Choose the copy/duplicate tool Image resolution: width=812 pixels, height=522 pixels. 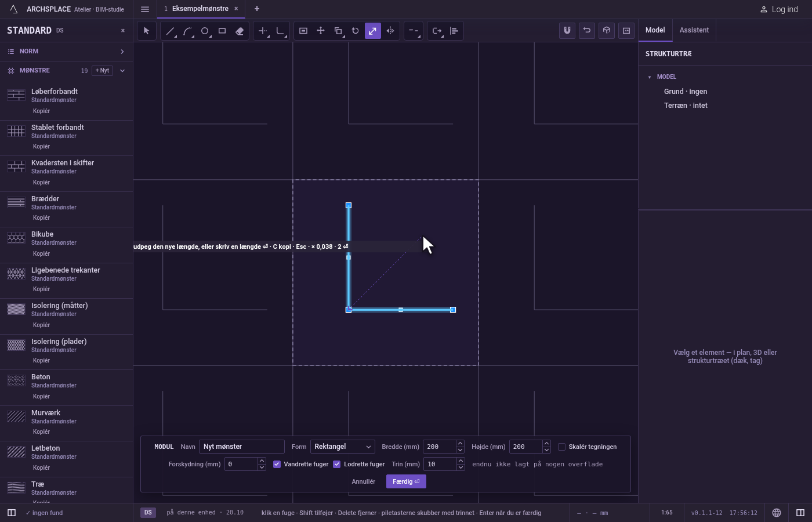[338, 31]
